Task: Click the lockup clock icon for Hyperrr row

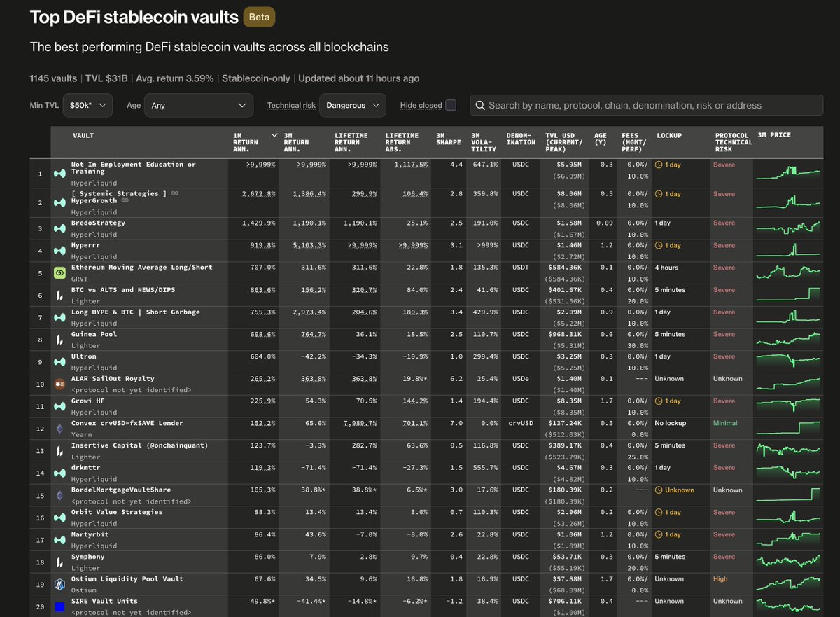Action: click(659, 245)
